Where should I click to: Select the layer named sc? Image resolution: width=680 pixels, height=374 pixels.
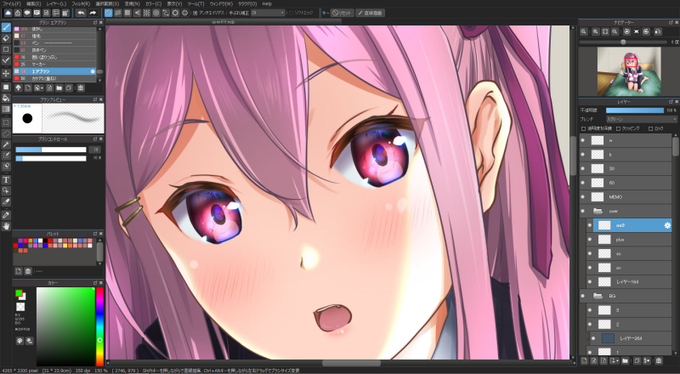629,253
